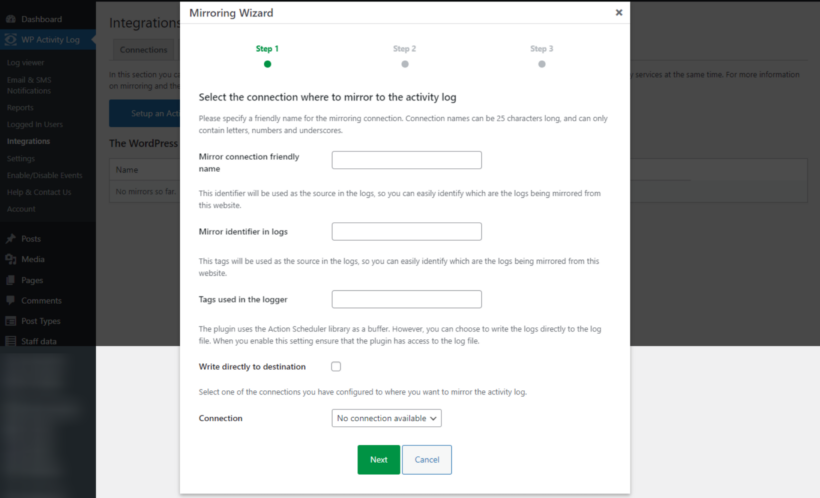Click the green Next button
The height and width of the screenshot is (498, 820).
point(379,460)
